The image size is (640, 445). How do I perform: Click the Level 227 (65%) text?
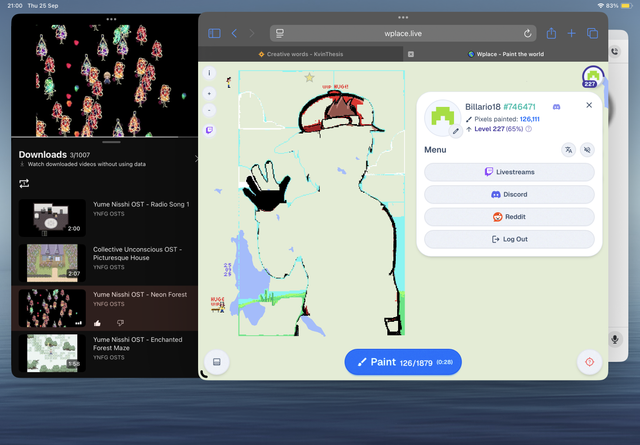498,129
